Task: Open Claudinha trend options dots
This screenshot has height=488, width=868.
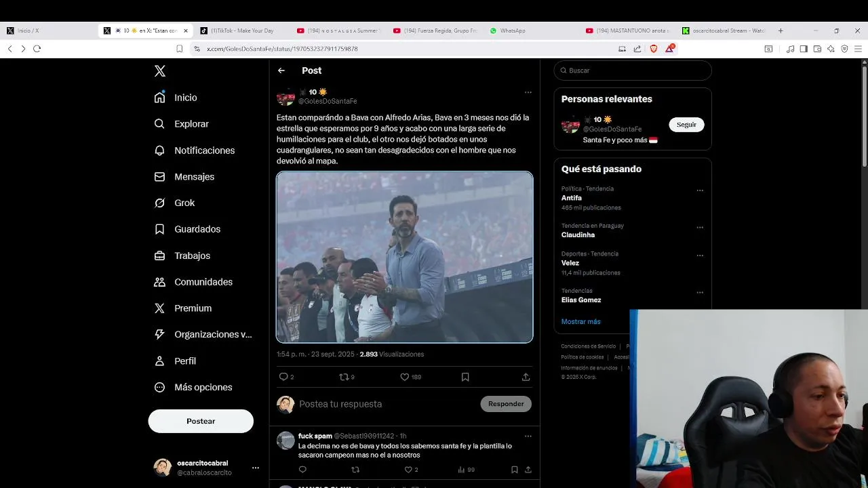Action: pyautogui.click(x=700, y=228)
